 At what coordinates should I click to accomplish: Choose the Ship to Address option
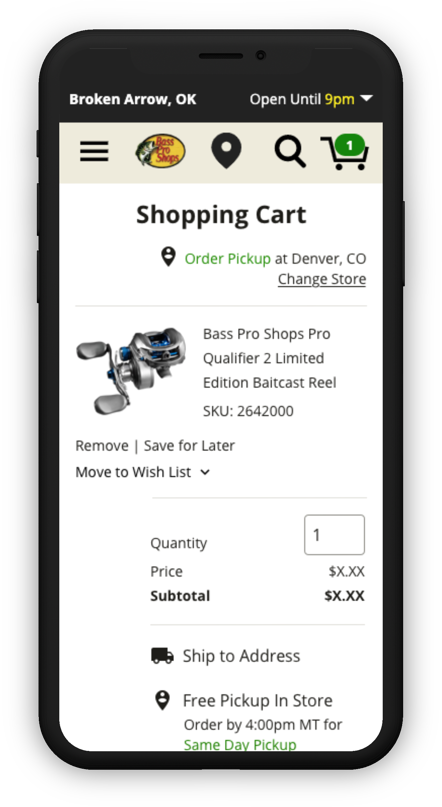[241, 656]
